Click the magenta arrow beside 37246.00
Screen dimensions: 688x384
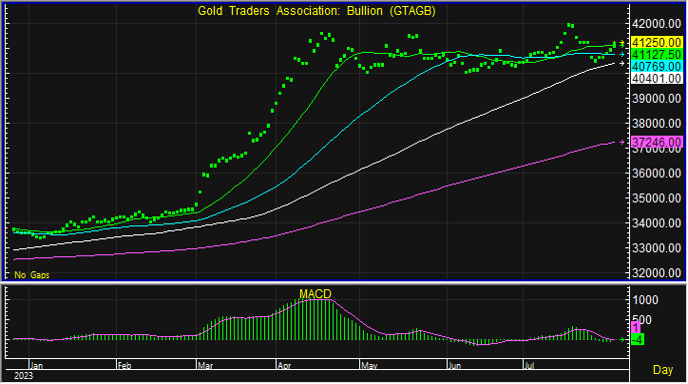[622, 142]
